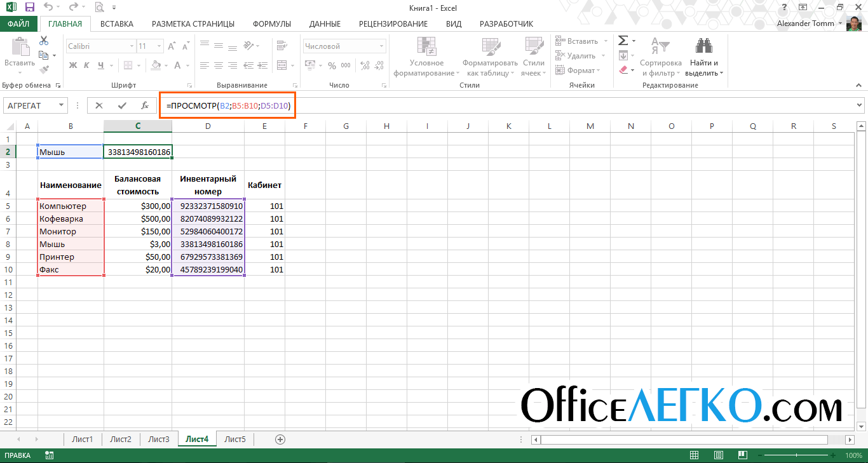Switch to the Лист2 sheet tab
The width and height of the screenshot is (868, 463).
coord(121,440)
